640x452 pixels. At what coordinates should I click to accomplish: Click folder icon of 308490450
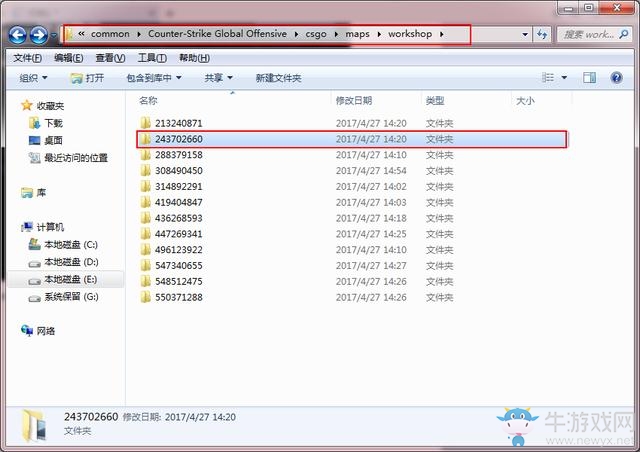click(x=145, y=171)
